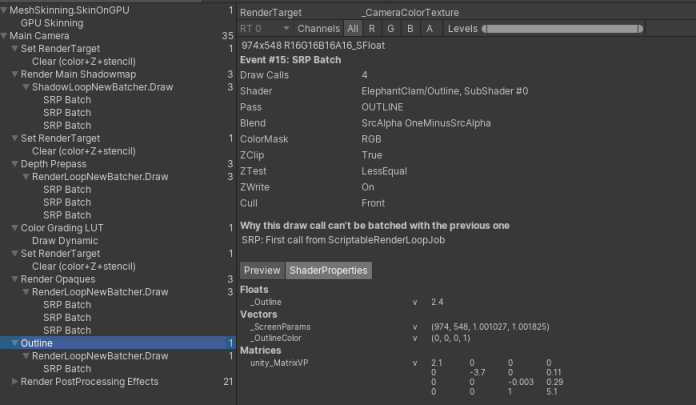
Task: Expand the Render PostProcessing Effects node
Action: [x=15, y=381]
